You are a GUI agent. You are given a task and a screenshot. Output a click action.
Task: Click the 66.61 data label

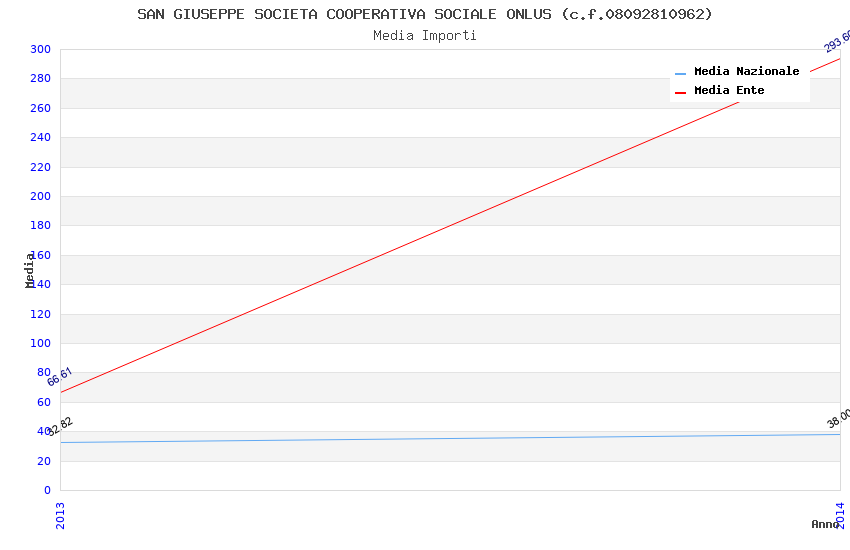point(60,377)
